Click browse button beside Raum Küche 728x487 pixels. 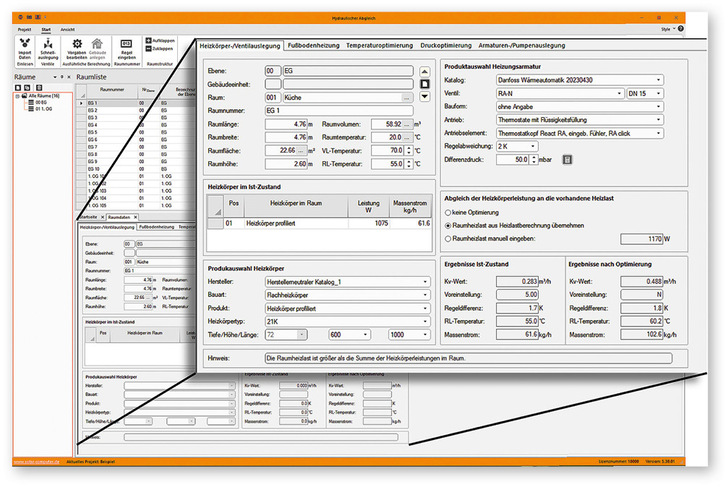point(407,98)
